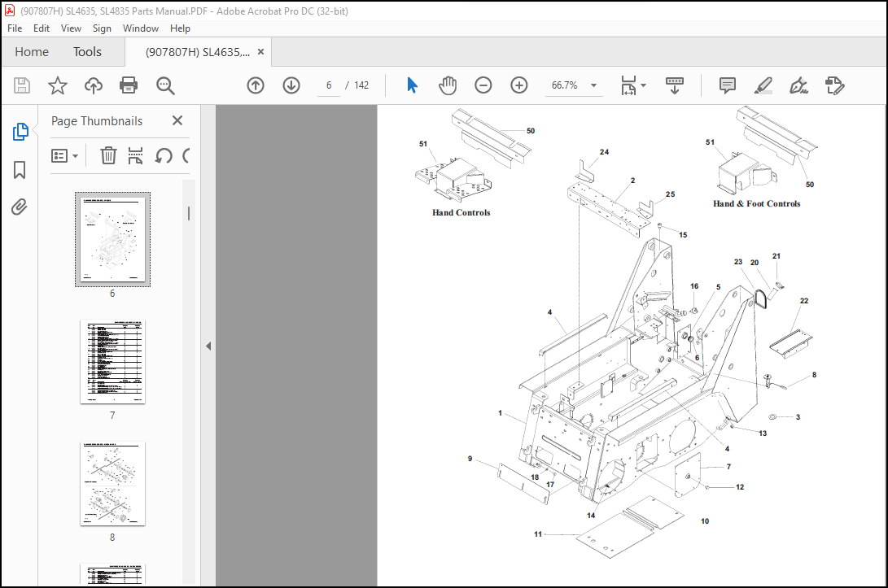Open fit page width options
The image size is (888, 588).
[x=632, y=85]
